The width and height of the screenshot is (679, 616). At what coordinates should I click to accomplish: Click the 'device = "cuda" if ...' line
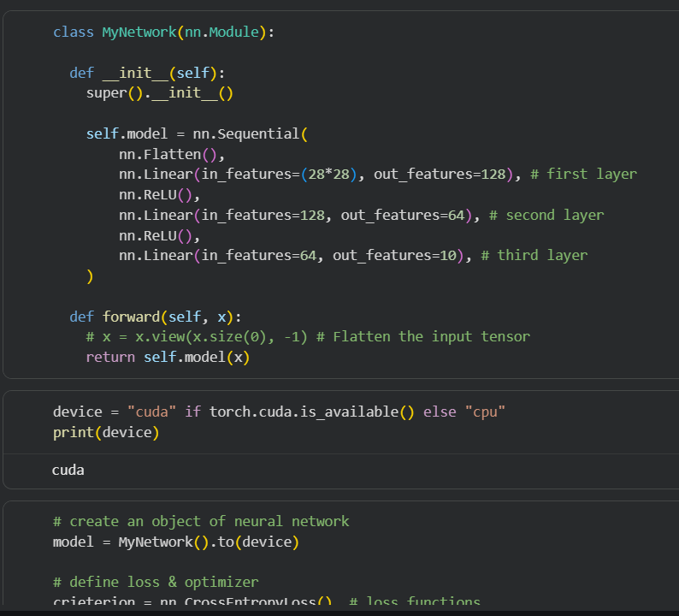pos(279,412)
